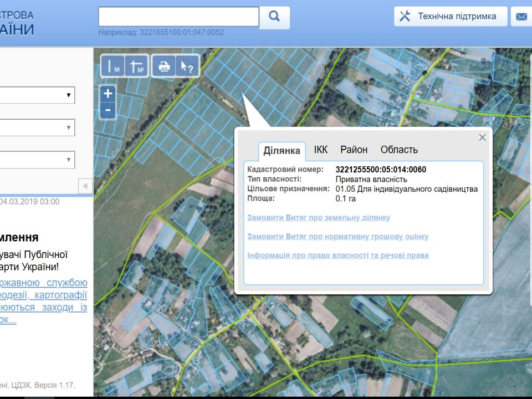Open the envelope mail icon
This screenshot has width=532, height=399.
[x=521, y=16]
